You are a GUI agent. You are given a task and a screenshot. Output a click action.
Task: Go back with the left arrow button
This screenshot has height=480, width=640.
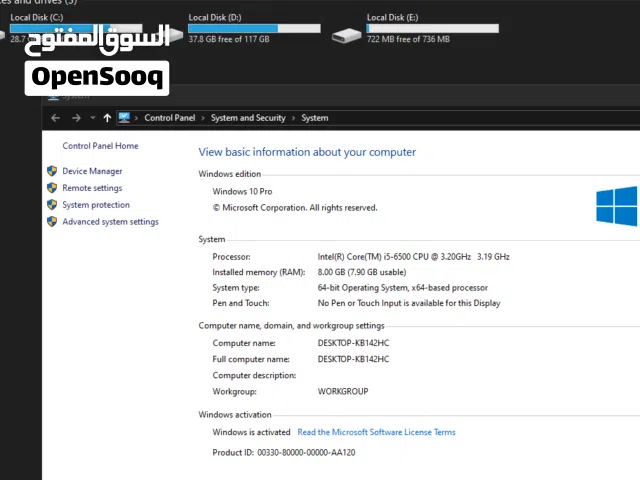coord(56,118)
